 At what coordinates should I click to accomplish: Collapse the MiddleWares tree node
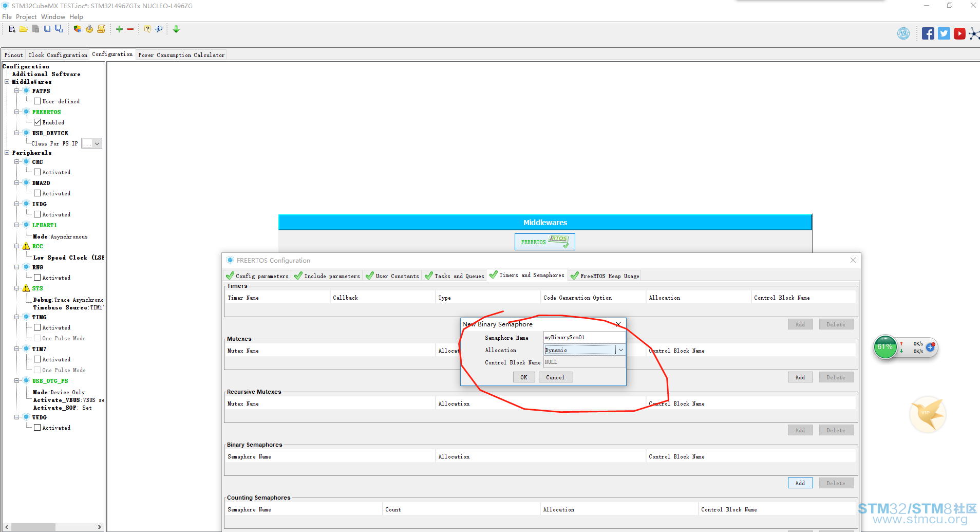coord(7,82)
